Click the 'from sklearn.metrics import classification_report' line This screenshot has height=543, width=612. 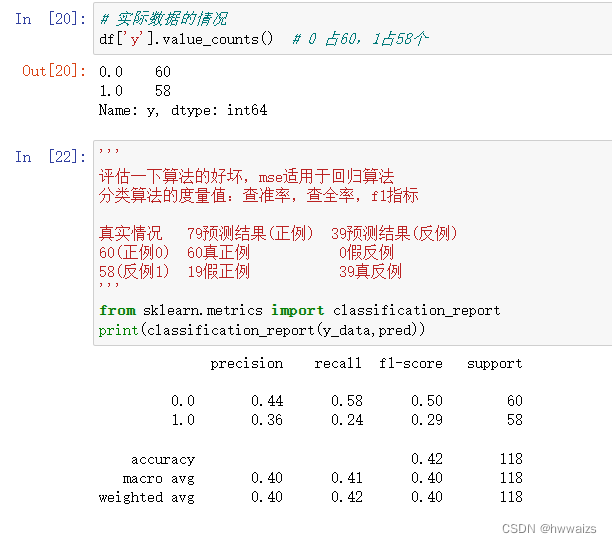point(299,310)
